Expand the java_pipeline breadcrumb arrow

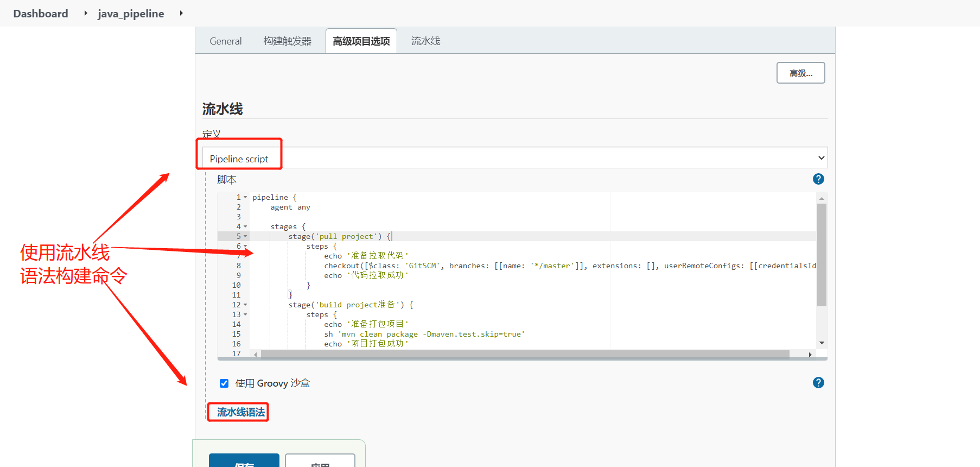pos(181,13)
